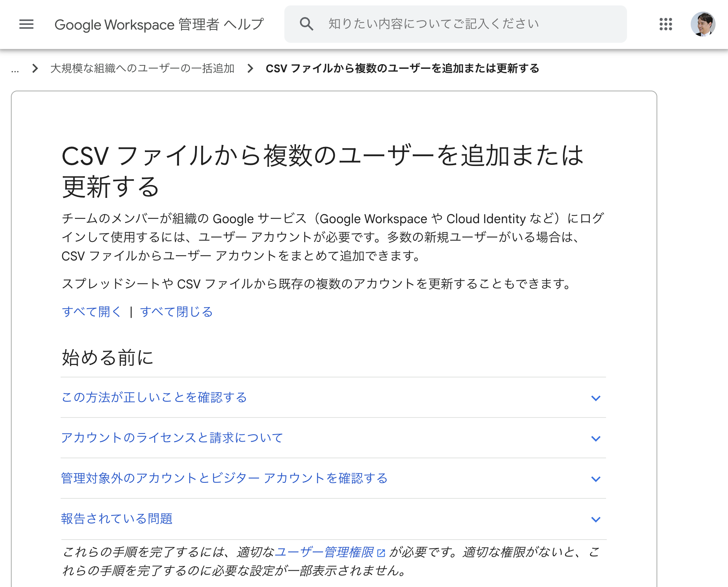Viewport: 728px width, 587px height.
Task: Open ユーザー管理権限 link
Action: click(x=324, y=552)
